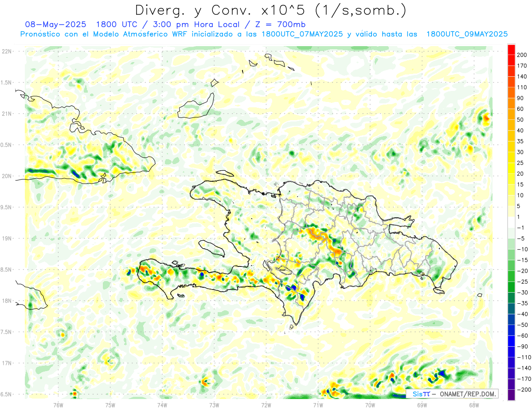532x411 pixels.
Task: Click the '17N' latitude axis label
Action: click(x=6, y=363)
